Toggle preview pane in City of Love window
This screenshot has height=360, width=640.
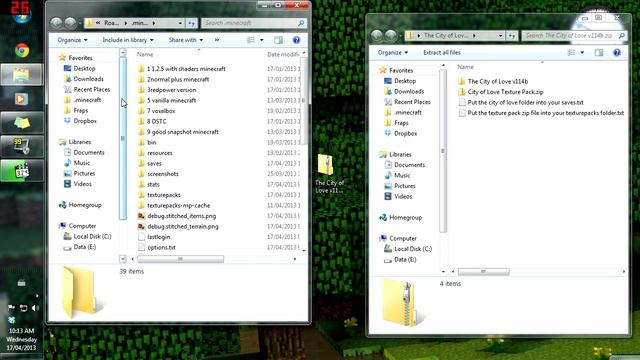[599, 53]
